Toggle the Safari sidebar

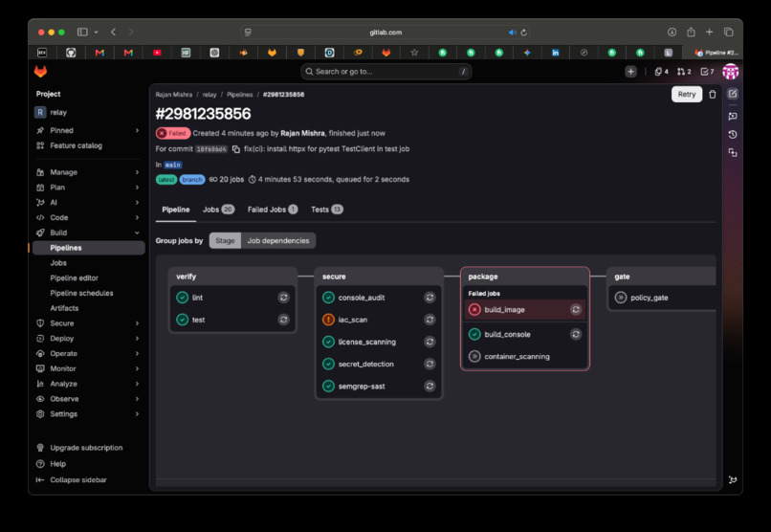82,32
